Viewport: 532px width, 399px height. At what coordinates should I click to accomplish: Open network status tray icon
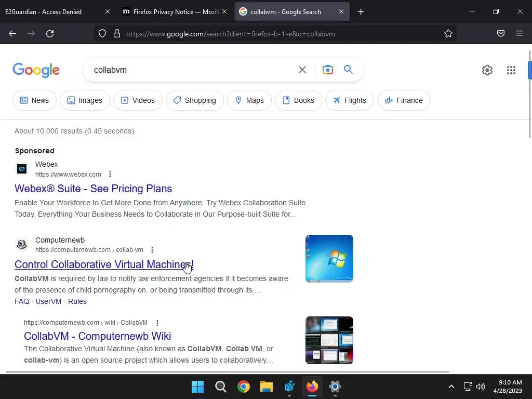click(x=468, y=387)
